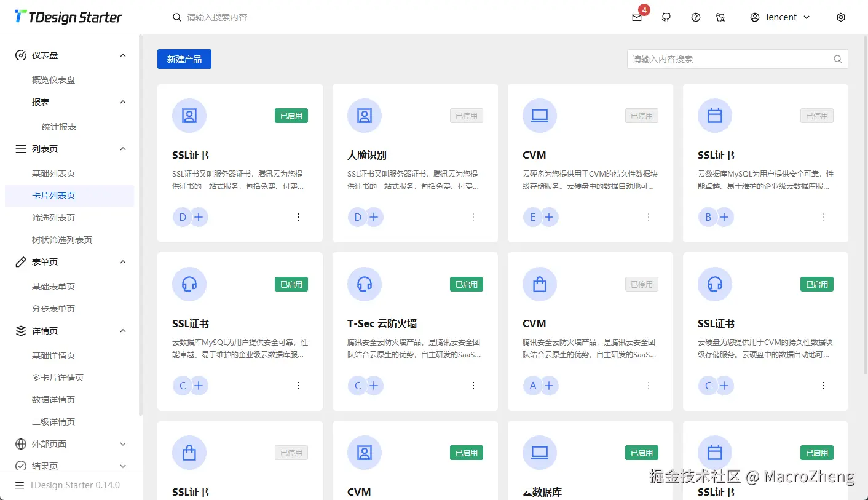868x500 pixels.
Task: Click the shopping-bag icon on CVM card with avatar A
Action: pyautogui.click(x=540, y=284)
